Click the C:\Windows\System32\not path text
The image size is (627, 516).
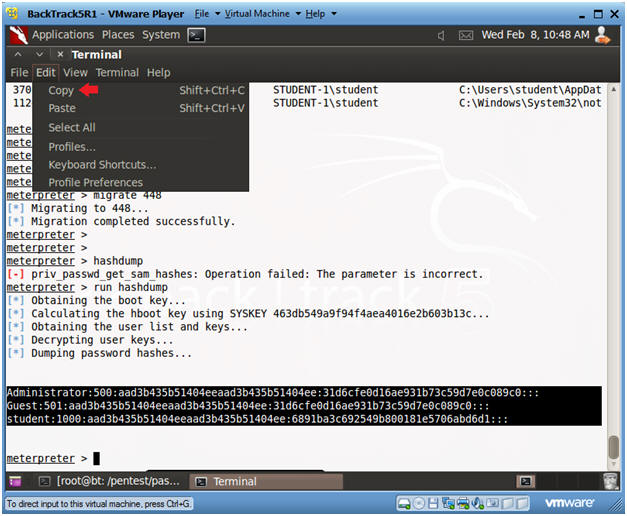(x=530, y=103)
